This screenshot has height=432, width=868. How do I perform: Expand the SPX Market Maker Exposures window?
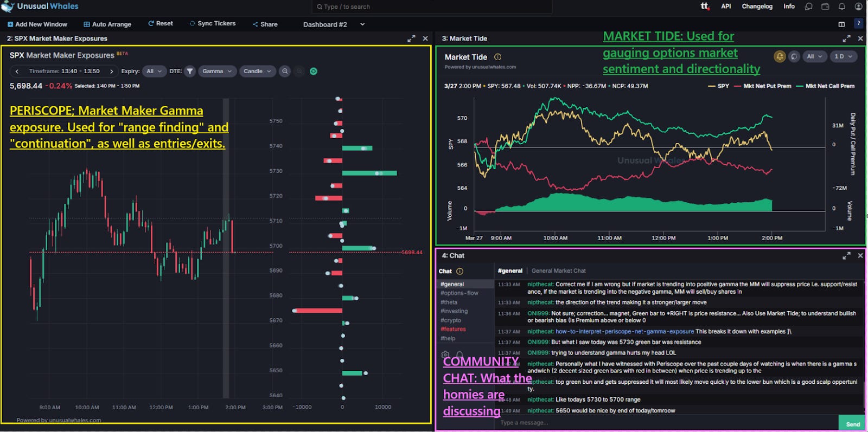pyautogui.click(x=411, y=38)
